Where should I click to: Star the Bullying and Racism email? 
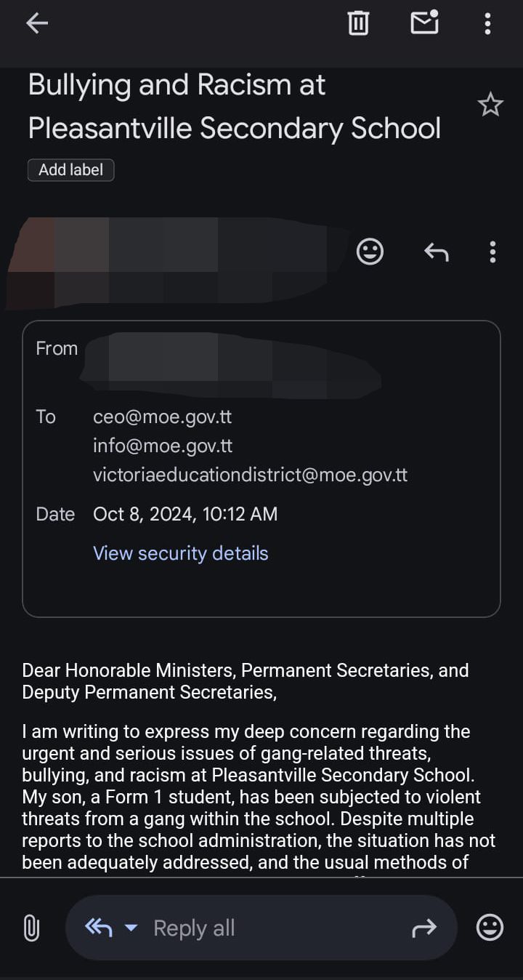pos(490,105)
